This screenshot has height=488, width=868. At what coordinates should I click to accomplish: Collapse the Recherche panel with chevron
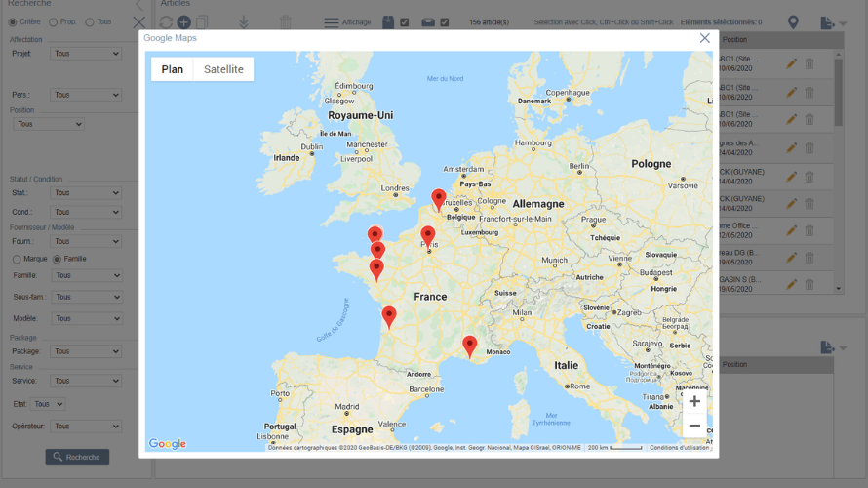[138, 5]
